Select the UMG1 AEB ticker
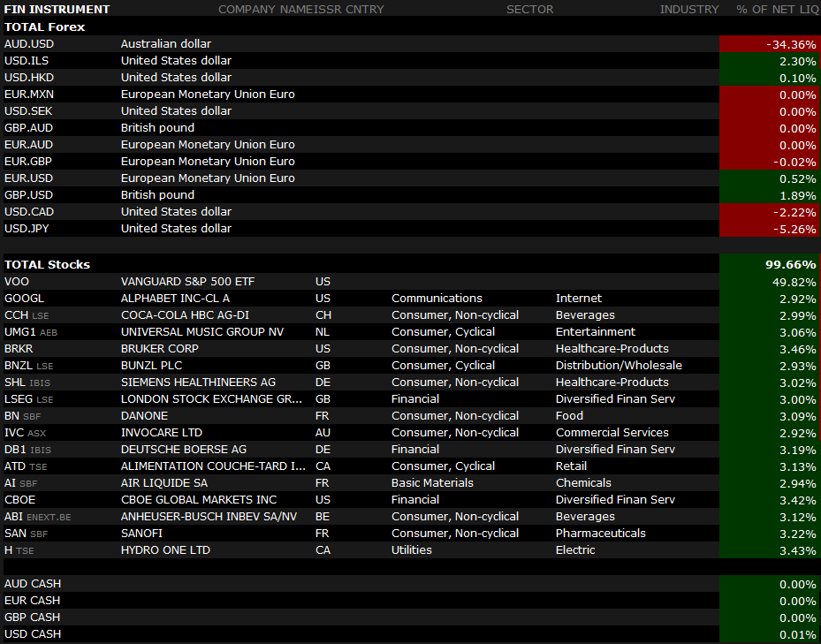821x644 pixels. click(31, 332)
